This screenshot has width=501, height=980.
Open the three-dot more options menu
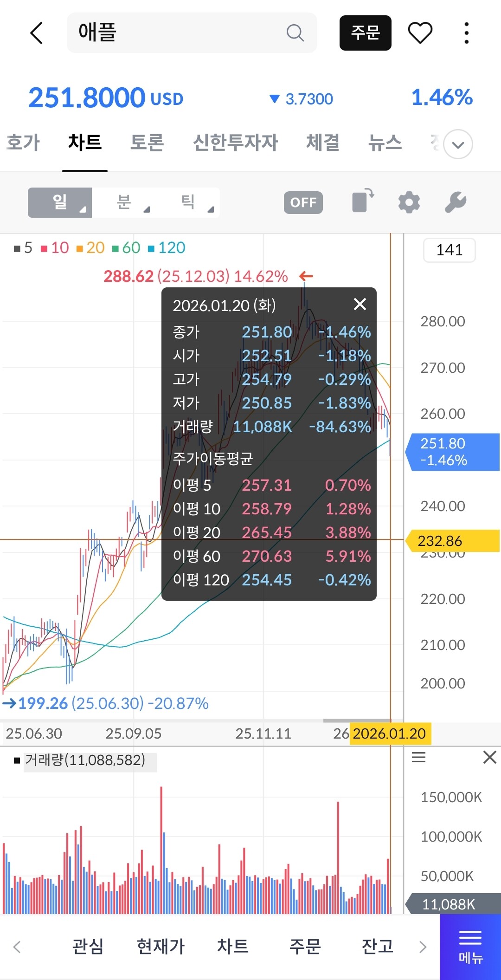[466, 33]
